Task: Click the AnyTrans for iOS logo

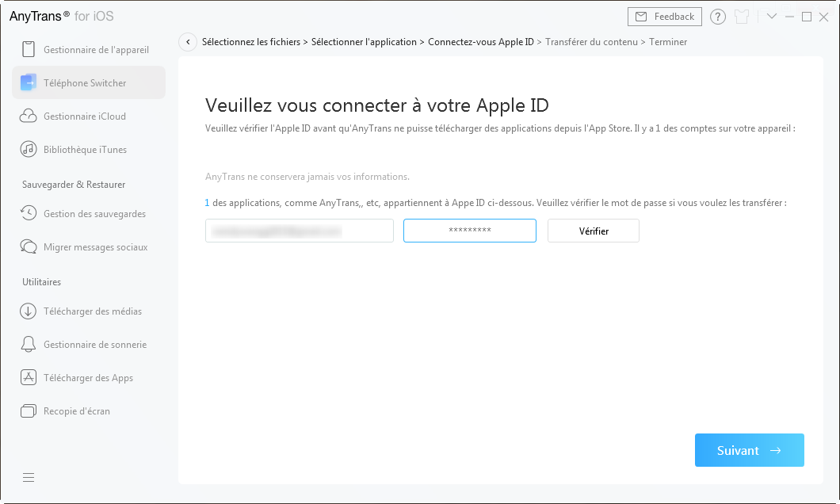Action: click(x=62, y=16)
